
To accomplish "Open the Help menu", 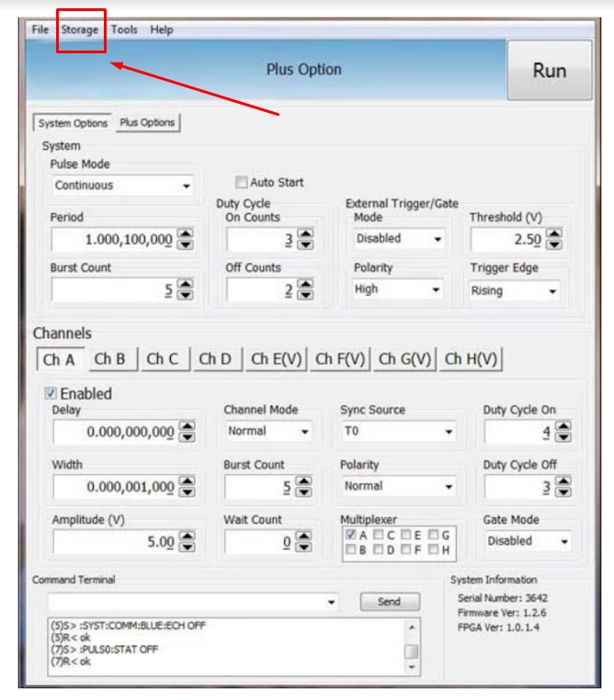I will pyautogui.click(x=162, y=30).
